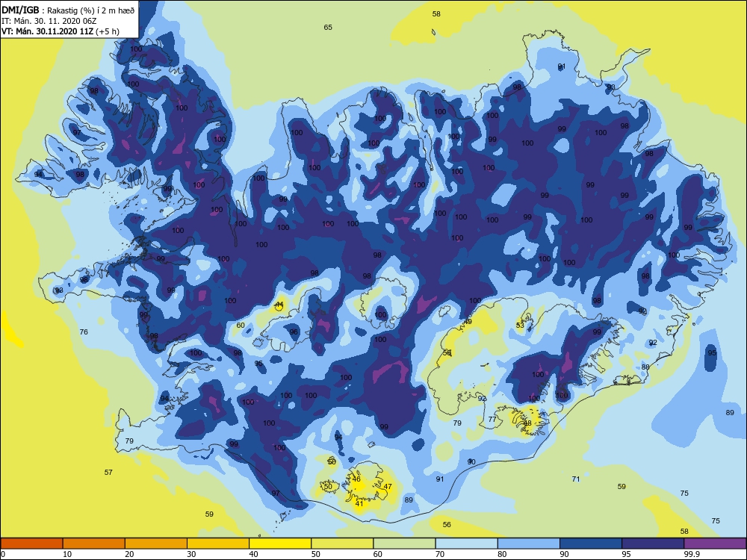Click the '20' legend tick label
Viewport: 747px width, 560px height.
[129, 554]
